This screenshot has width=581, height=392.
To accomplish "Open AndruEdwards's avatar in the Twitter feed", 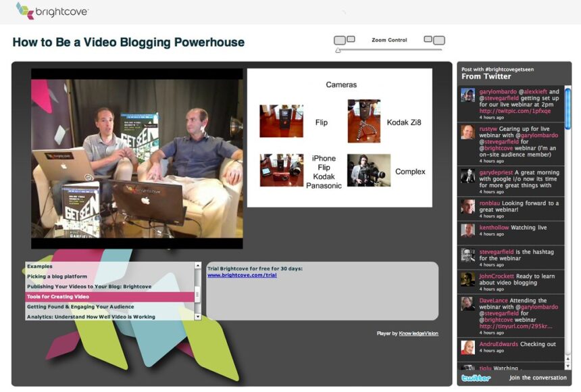I will 468,347.
